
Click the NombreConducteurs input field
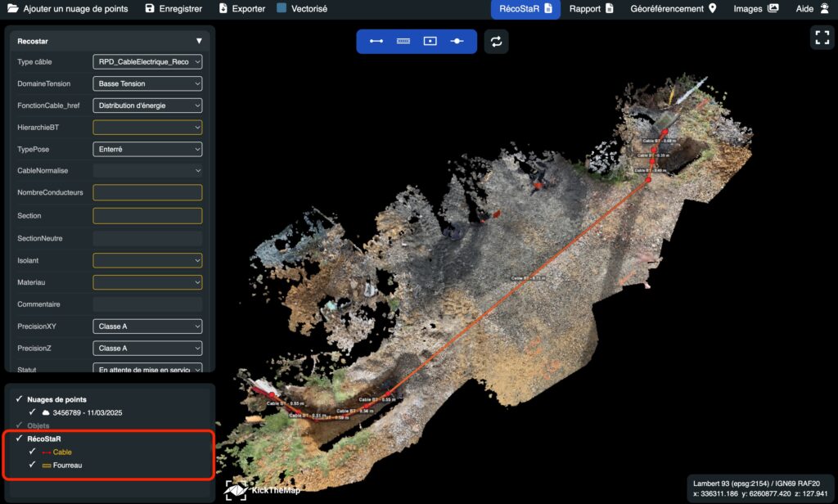pos(147,192)
